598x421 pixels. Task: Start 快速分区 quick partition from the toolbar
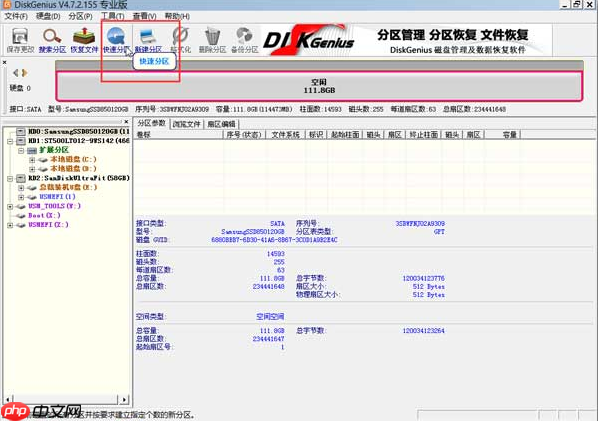(116, 40)
